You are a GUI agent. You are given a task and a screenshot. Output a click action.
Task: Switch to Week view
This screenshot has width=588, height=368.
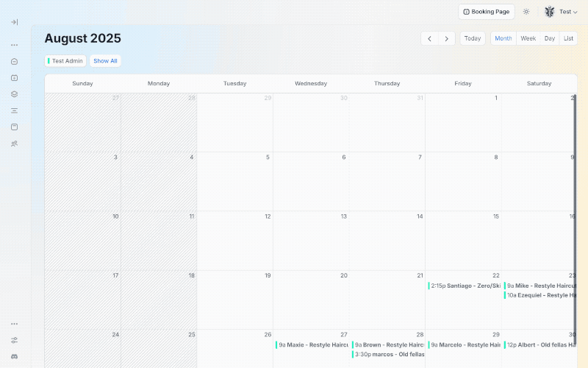pos(528,38)
